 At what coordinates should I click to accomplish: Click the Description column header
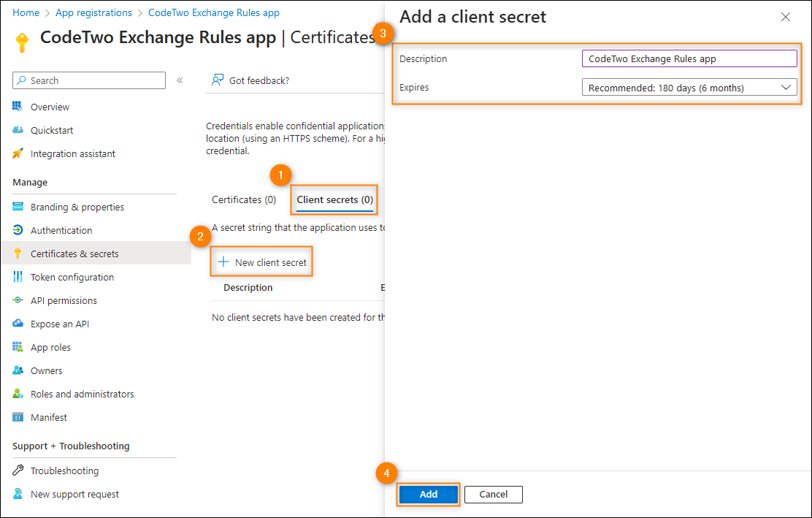(x=248, y=287)
